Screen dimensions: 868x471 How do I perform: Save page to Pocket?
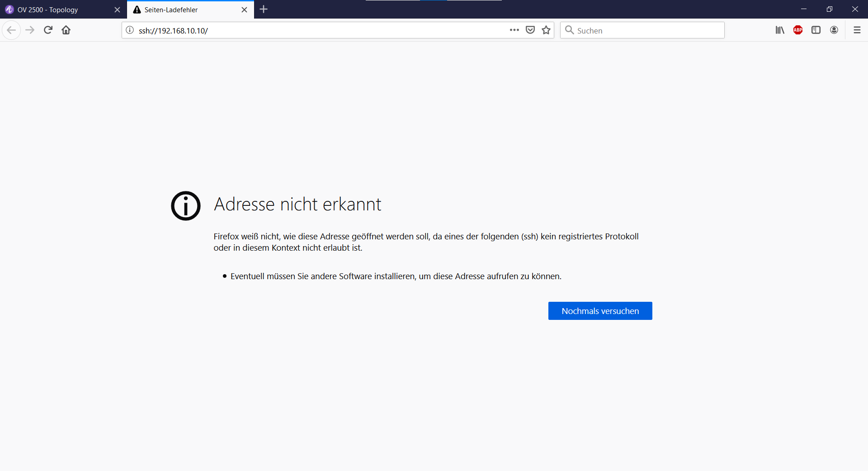[x=530, y=30]
